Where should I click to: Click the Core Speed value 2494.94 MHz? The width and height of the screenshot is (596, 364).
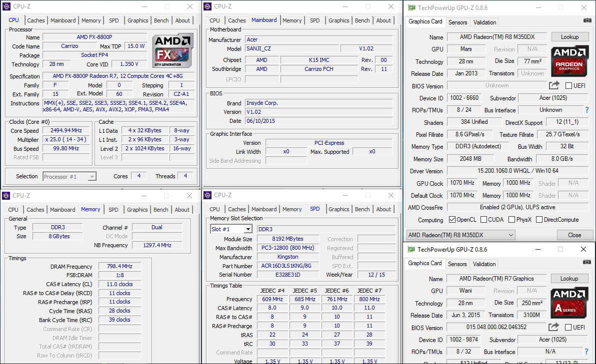coord(66,130)
